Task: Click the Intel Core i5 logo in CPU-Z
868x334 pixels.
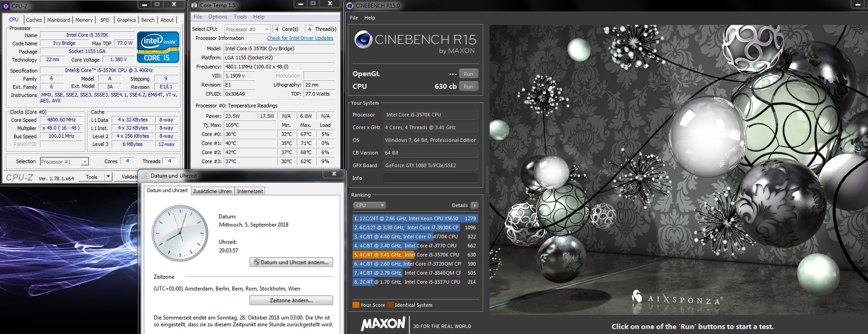Action: tap(158, 47)
